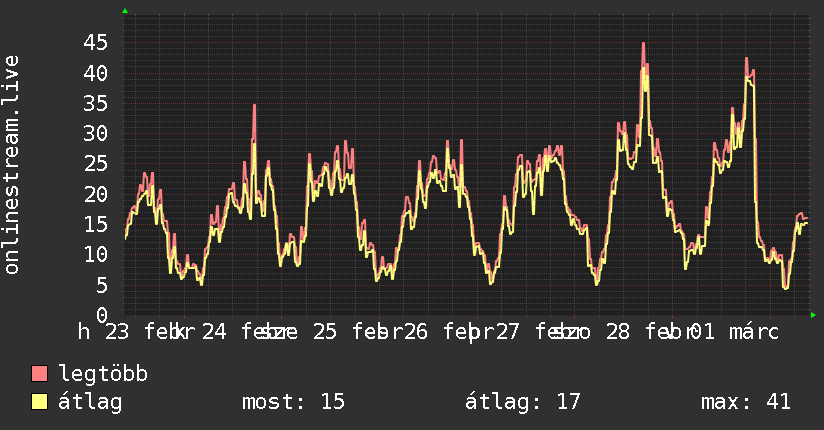Screen dimensions: 824x430
Task: Click the y-axis label 10
Action: 96,255
